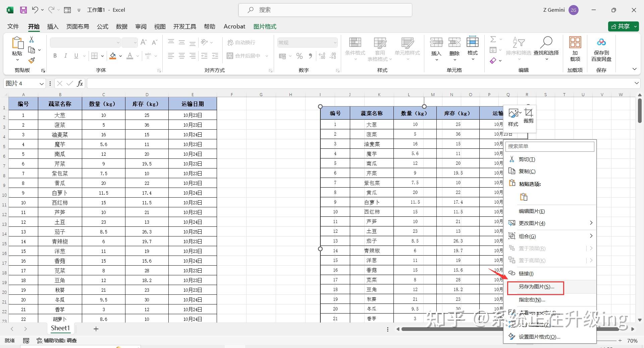Click the AutoSum sigma icon

(493, 40)
